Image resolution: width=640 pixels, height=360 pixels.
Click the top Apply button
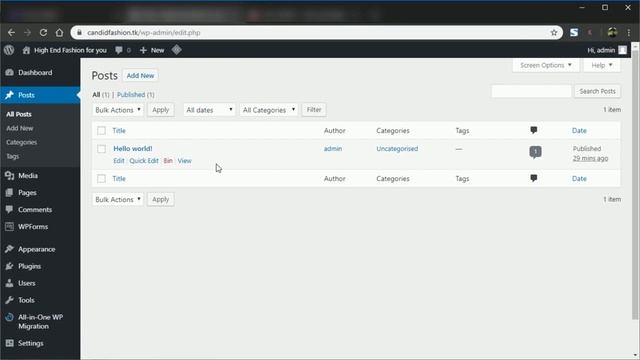tap(160, 110)
